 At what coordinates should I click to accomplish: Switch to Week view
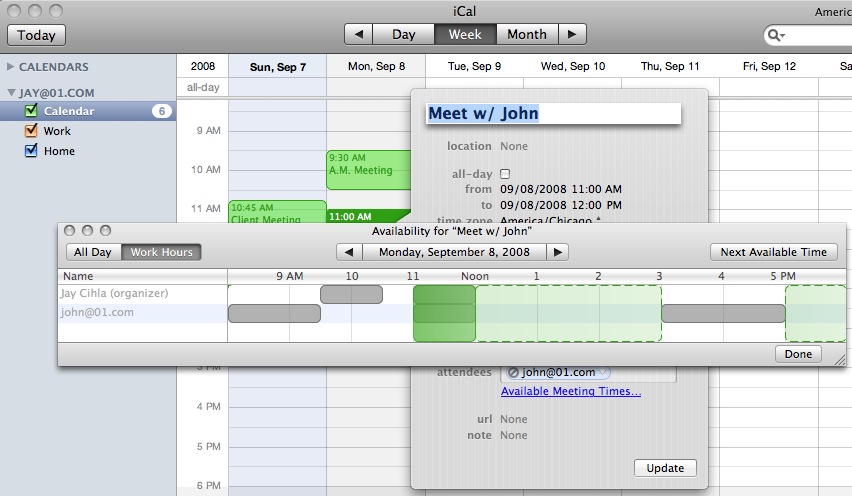[x=465, y=34]
